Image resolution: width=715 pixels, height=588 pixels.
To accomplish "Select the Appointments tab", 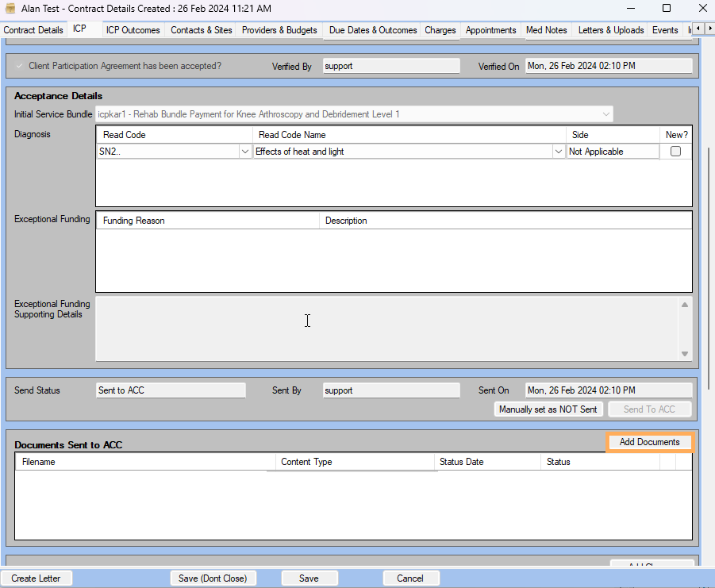I will 491,30.
